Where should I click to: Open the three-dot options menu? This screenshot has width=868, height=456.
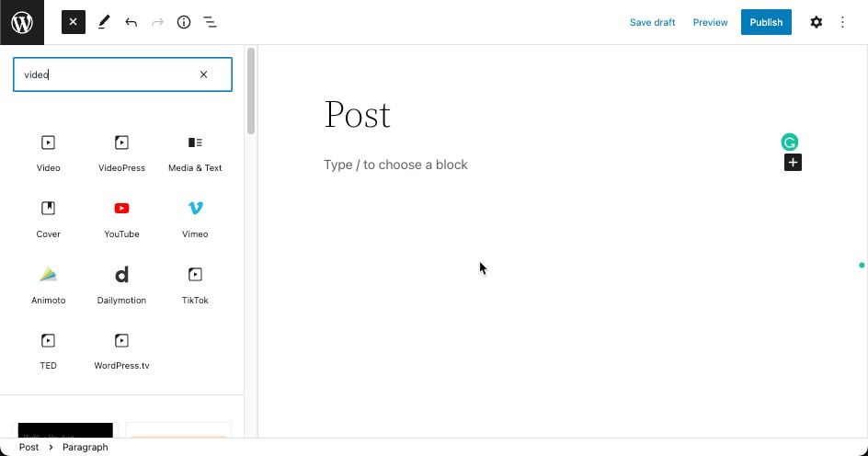tap(843, 22)
